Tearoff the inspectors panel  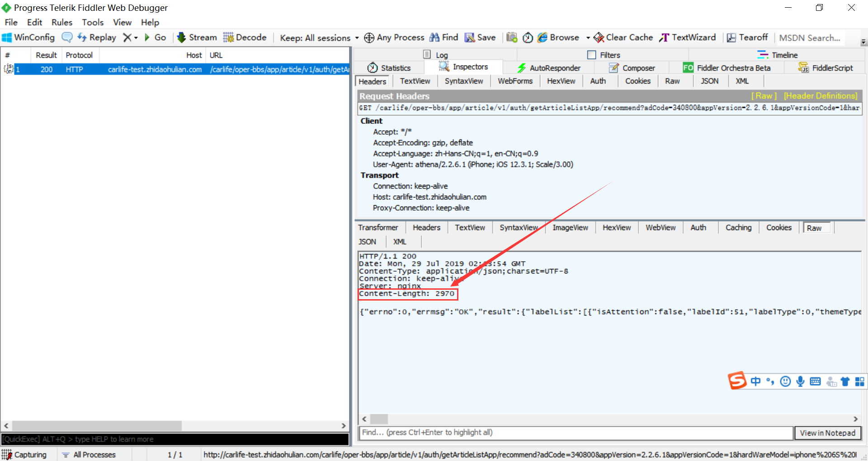point(747,38)
